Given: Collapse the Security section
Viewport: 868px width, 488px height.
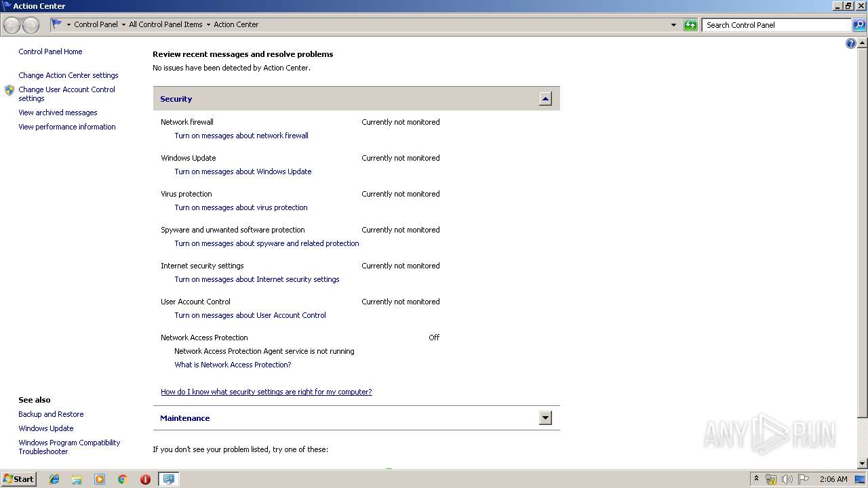Looking at the screenshot, I should click(x=545, y=99).
